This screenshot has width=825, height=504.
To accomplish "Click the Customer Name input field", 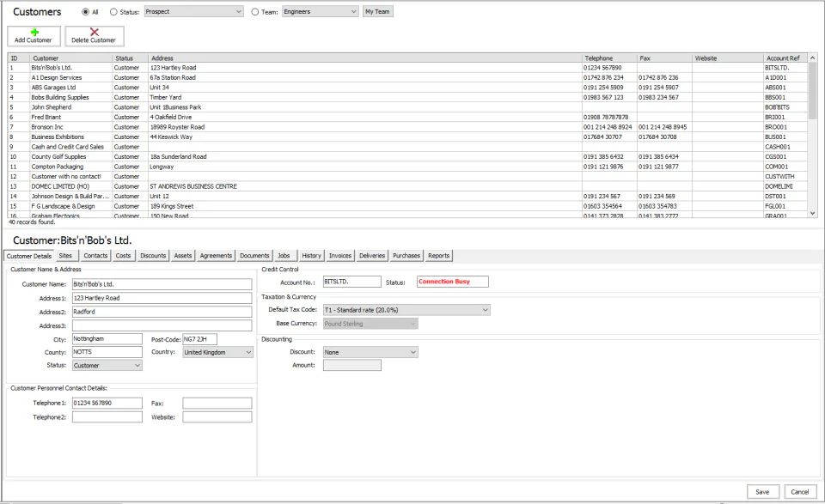I will pos(162,284).
